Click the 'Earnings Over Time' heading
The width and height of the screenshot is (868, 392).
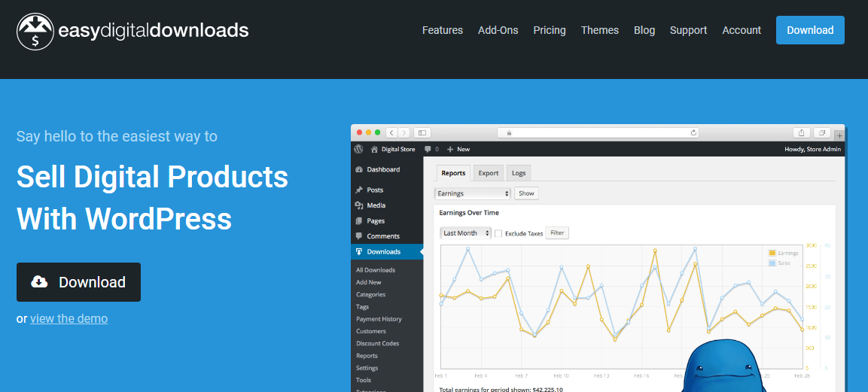(469, 212)
